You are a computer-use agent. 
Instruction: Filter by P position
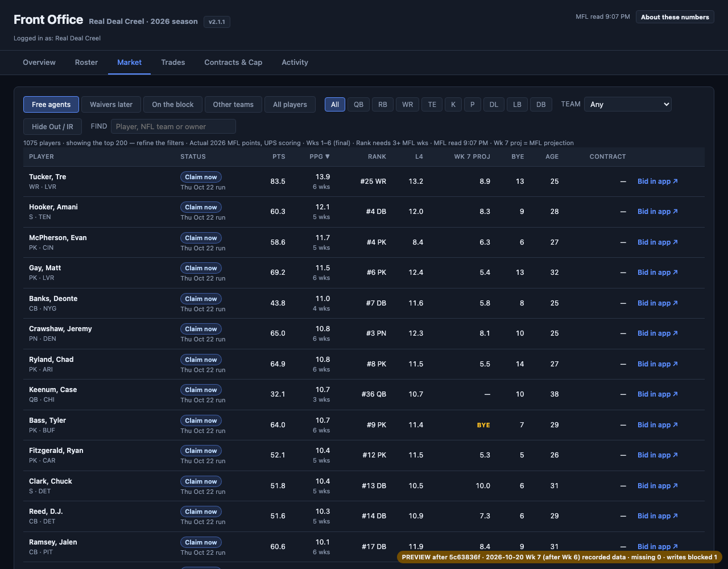473,105
